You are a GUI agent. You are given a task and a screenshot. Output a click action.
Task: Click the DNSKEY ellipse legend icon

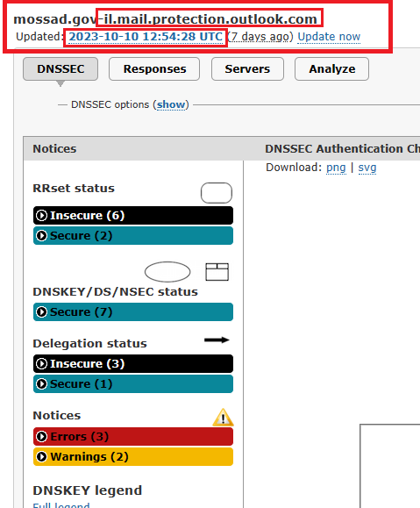167,272
